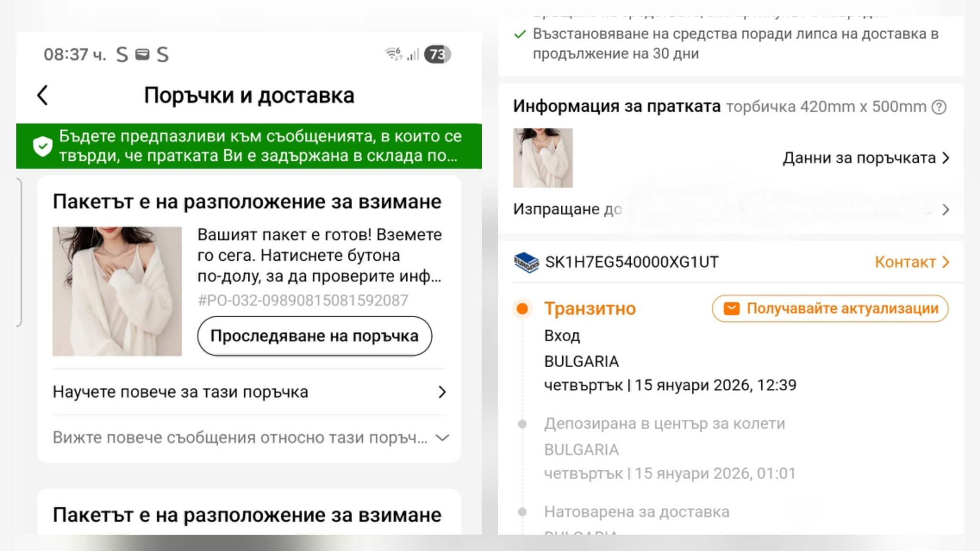Click the small product thumbnail in shipment info
This screenshot has width=980, height=551.
[x=543, y=158]
